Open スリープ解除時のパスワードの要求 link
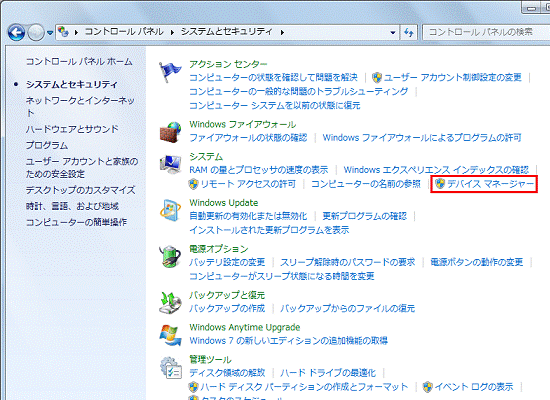This screenshot has width=550, height=400. click(348, 262)
